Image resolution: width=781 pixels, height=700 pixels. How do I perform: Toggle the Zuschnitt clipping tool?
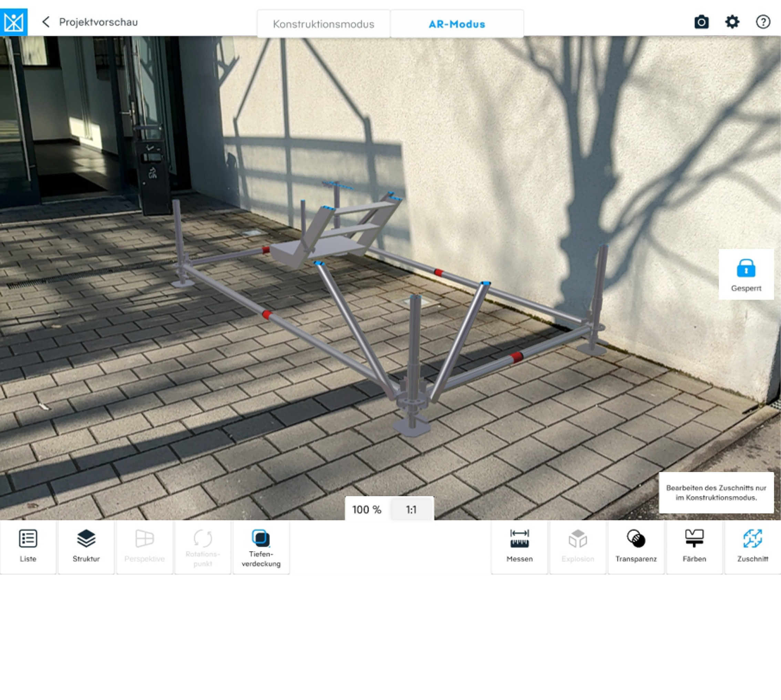click(752, 547)
